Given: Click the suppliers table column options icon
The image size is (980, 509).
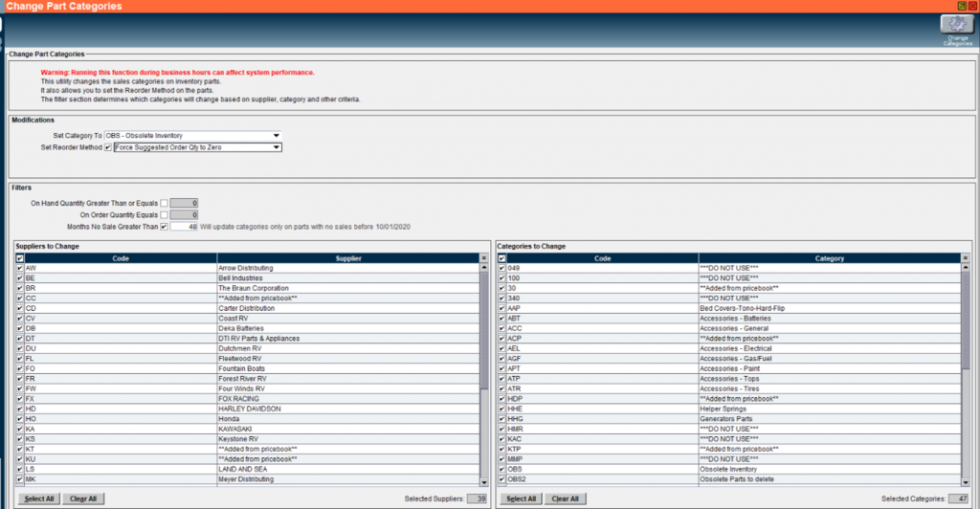Looking at the screenshot, I should click(484, 257).
